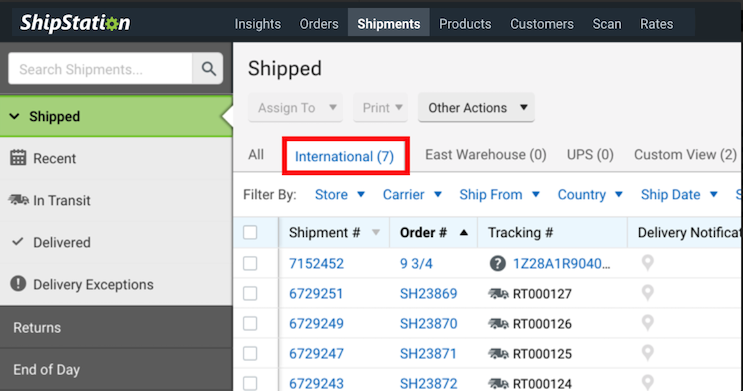The width and height of the screenshot is (743, 391).
Task: Tick the checkbox for shipment 6729247
Action: coord(250,354)
